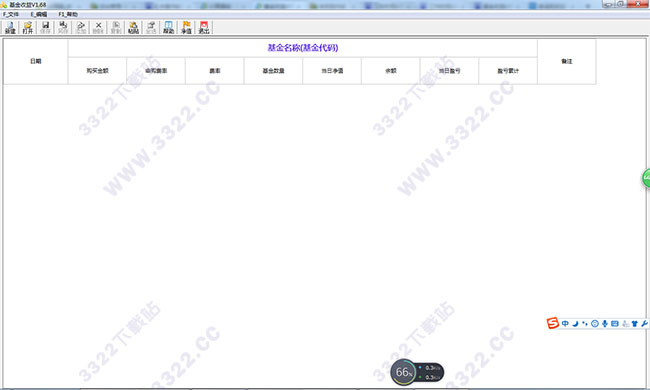This screenshot has height=390, width=650.
Task: Toggle Sogou punctuation mode icon
Action: coord(585,324)
